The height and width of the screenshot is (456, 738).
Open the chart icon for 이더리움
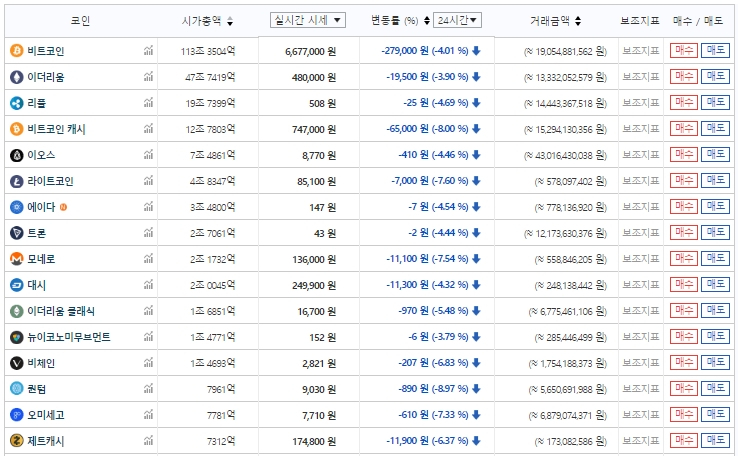148,76
